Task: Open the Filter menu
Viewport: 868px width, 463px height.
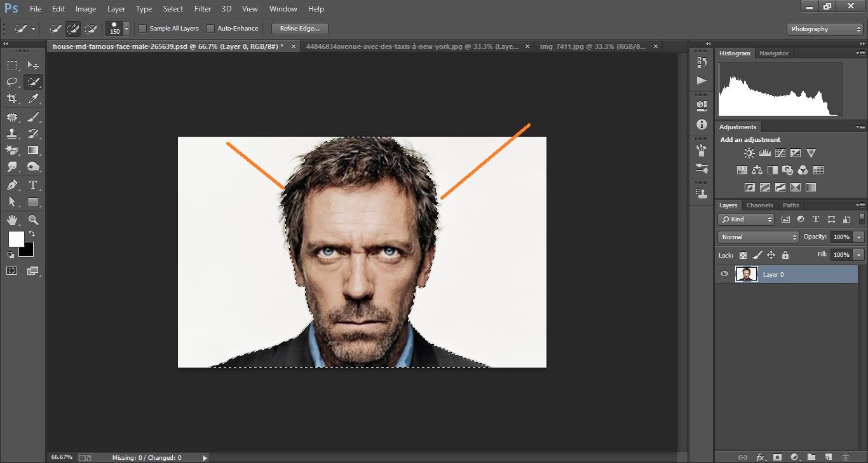Action: 202,8
